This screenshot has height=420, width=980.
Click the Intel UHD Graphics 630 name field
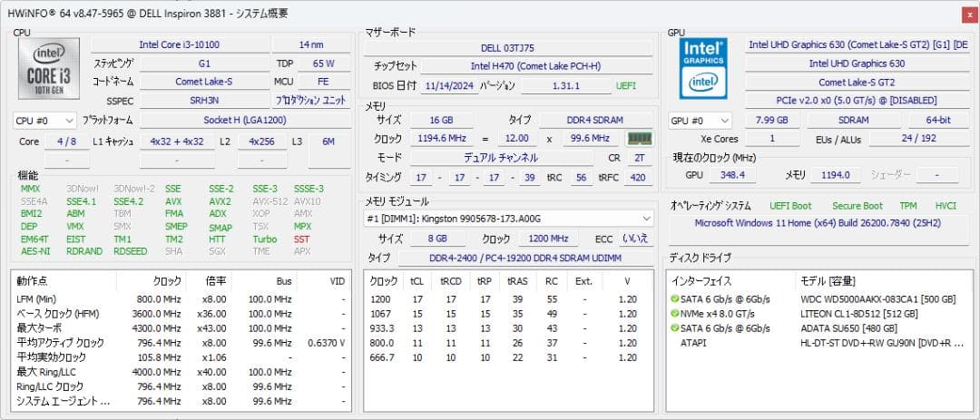click(x=857, y=63)
